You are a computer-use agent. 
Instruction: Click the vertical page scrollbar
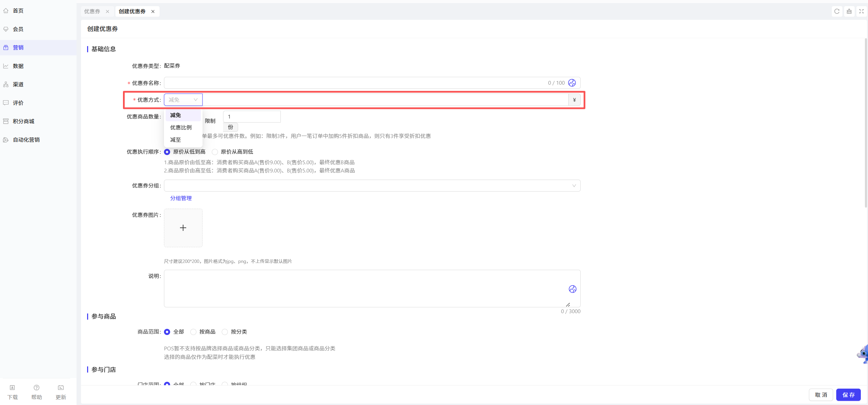coord(866,123)
